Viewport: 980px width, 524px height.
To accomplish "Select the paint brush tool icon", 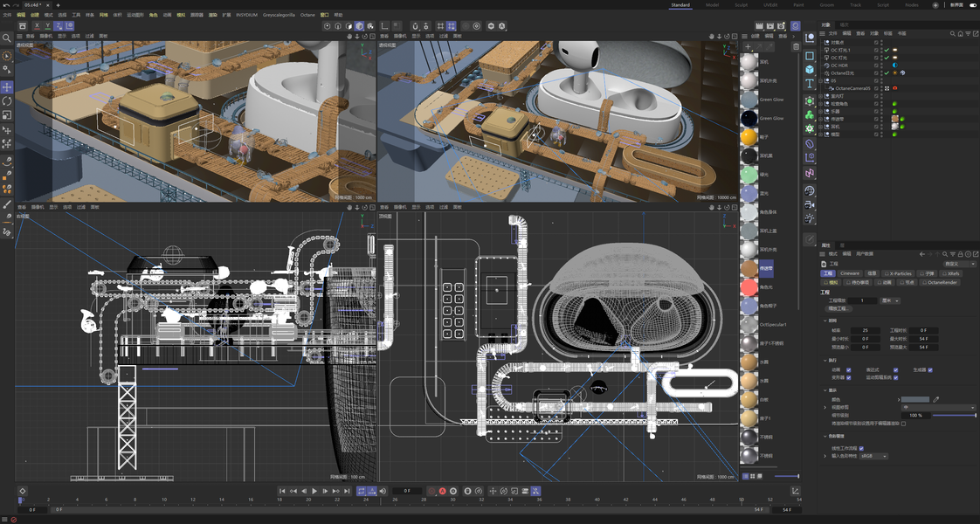I will pos(7,204).
